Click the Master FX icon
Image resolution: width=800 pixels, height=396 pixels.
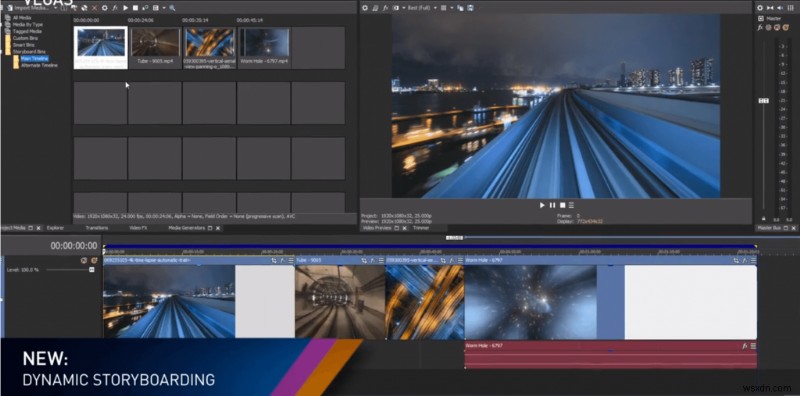760,28
